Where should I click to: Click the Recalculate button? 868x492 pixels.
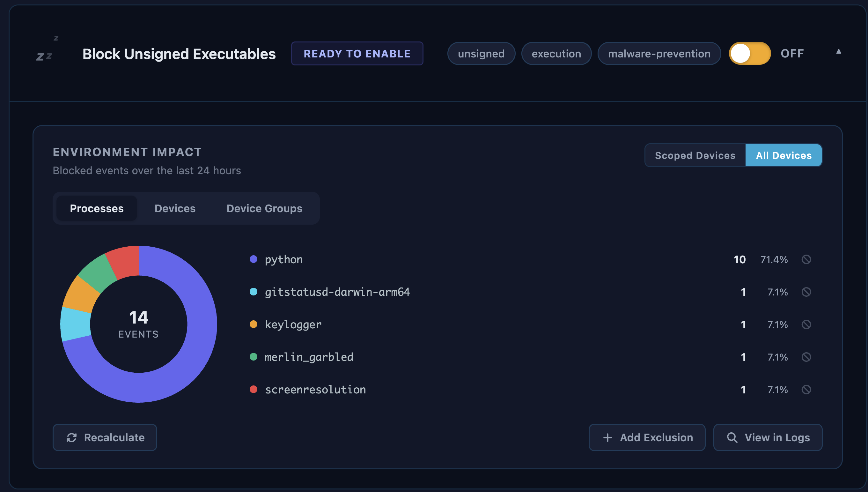(105, 437)
